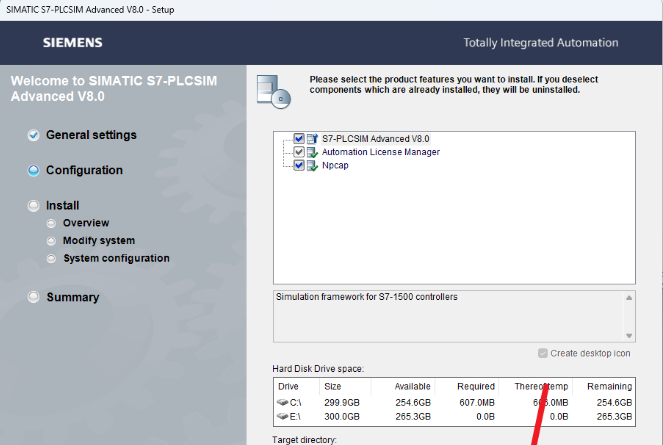Click the blue Configuration step bullet
The height and width of the screenshot is (445, 663).
click(x=34, y=171)
